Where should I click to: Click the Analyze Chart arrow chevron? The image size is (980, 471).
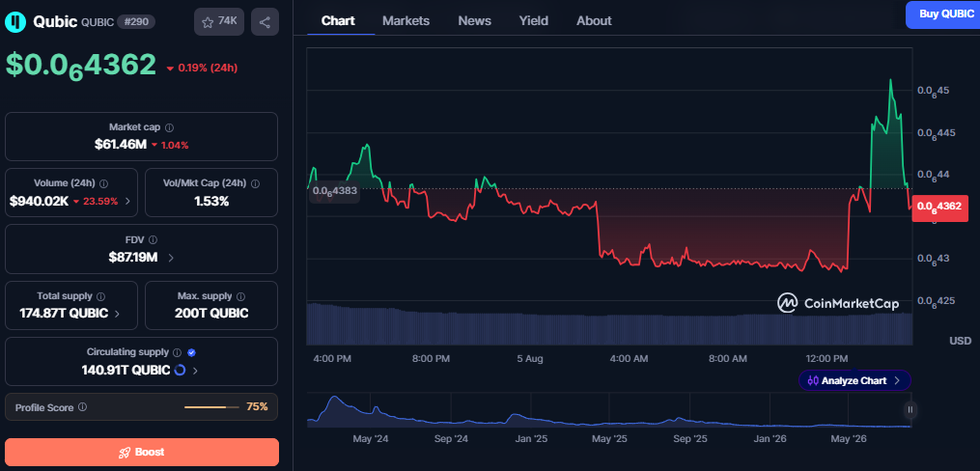[897, 380]
